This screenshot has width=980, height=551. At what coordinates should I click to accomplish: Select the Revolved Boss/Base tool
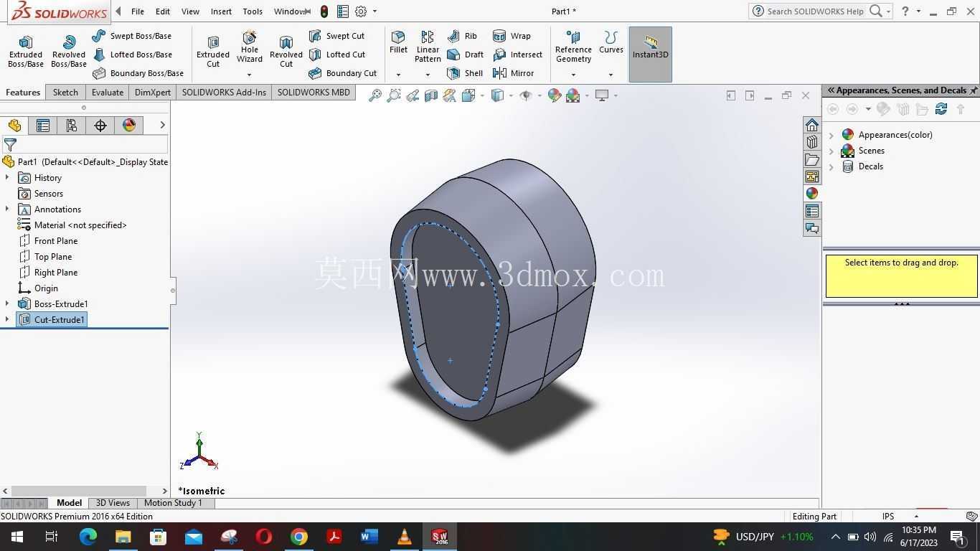coord(69,52)
